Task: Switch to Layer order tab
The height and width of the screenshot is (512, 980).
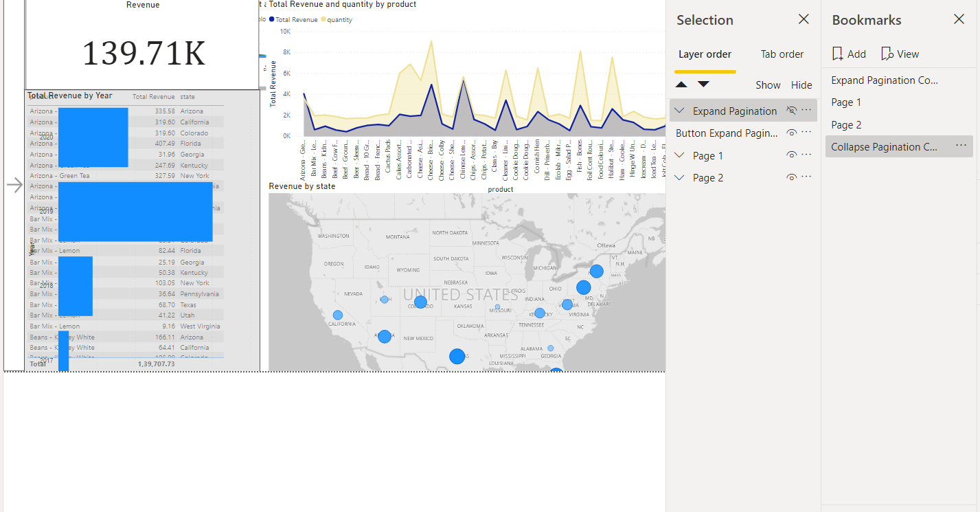Action: (705, 54)
